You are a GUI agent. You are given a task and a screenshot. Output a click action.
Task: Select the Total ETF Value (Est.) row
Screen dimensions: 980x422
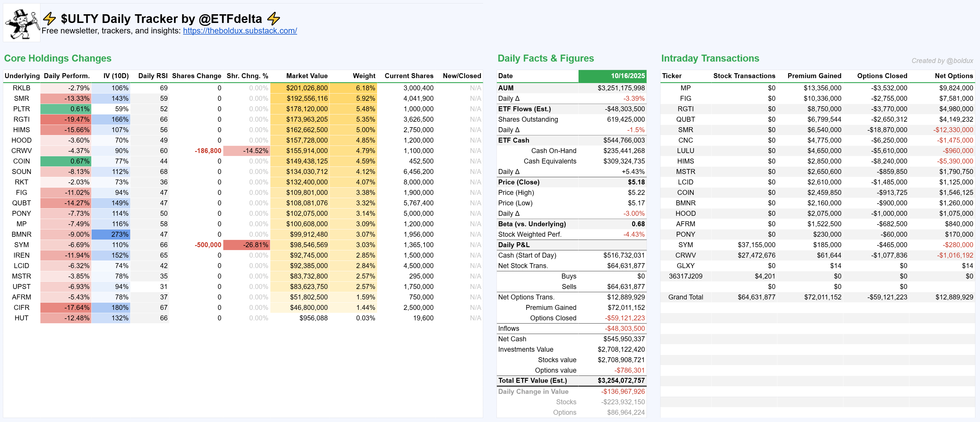(532, 380)
